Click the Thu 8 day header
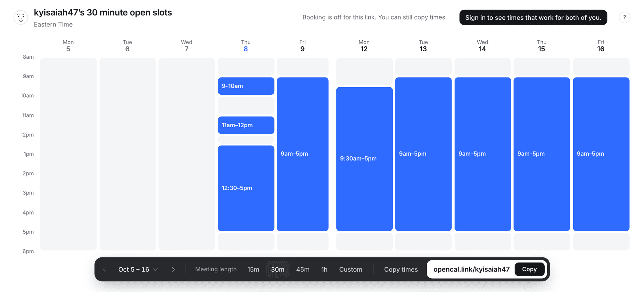This screenshot has width=644, height=292. (246, 46)
